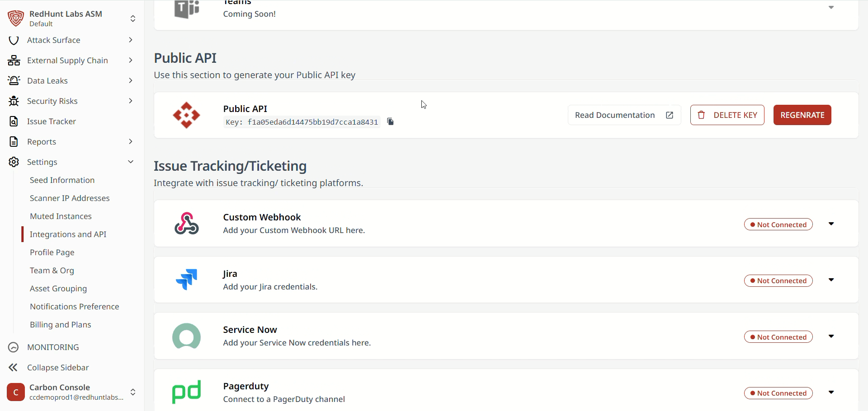Expand the Pagerduty integration arrow

831,392
